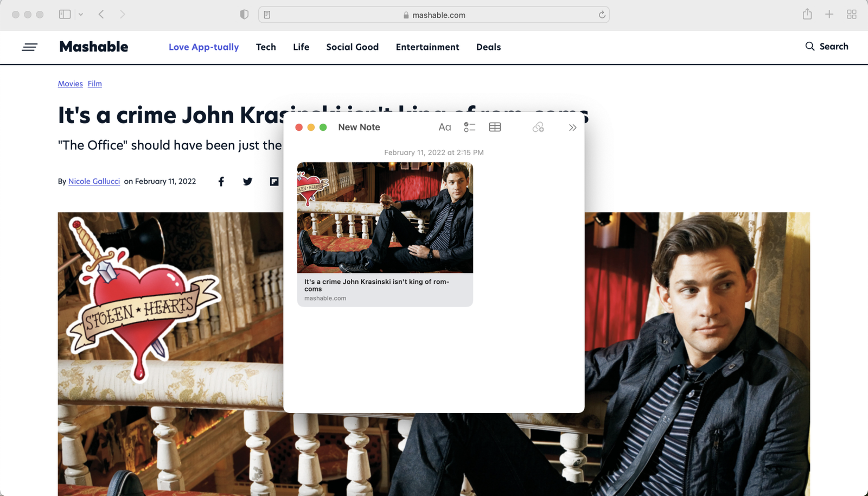Viewport: 868px width, 496px height.
Task: Open the Tech nav section
Action: coord(266,47)
